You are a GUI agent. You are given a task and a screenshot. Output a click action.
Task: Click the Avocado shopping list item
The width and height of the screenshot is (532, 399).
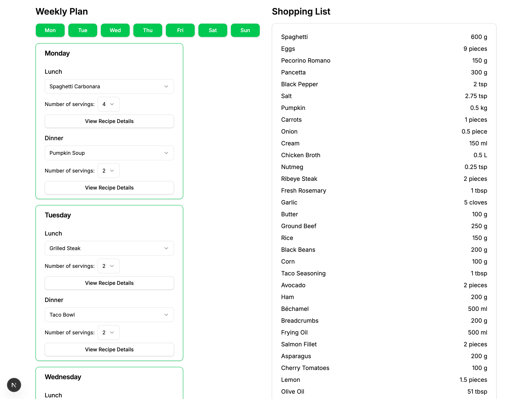tap(384, 285)
